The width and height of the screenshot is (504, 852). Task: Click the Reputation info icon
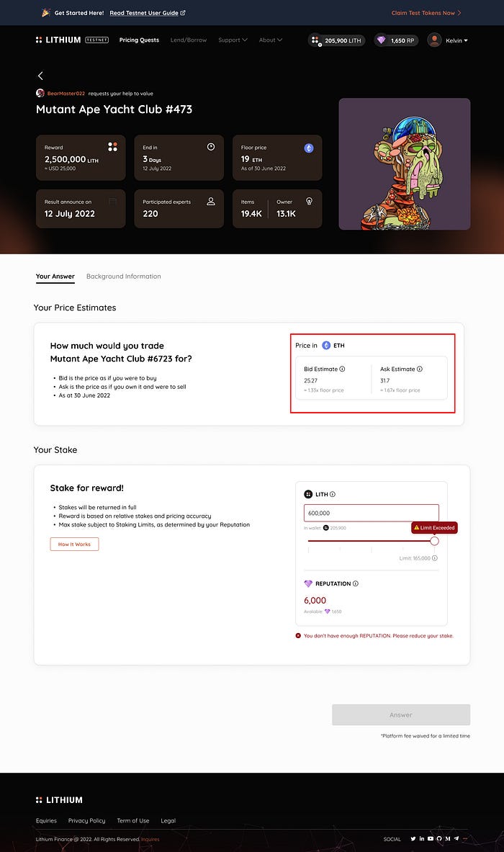coord(356,583)
